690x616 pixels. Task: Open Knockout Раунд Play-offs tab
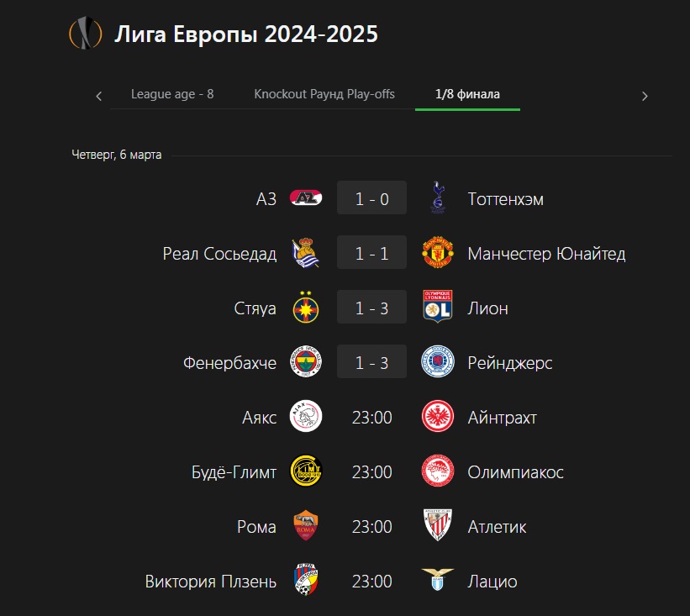324,94
